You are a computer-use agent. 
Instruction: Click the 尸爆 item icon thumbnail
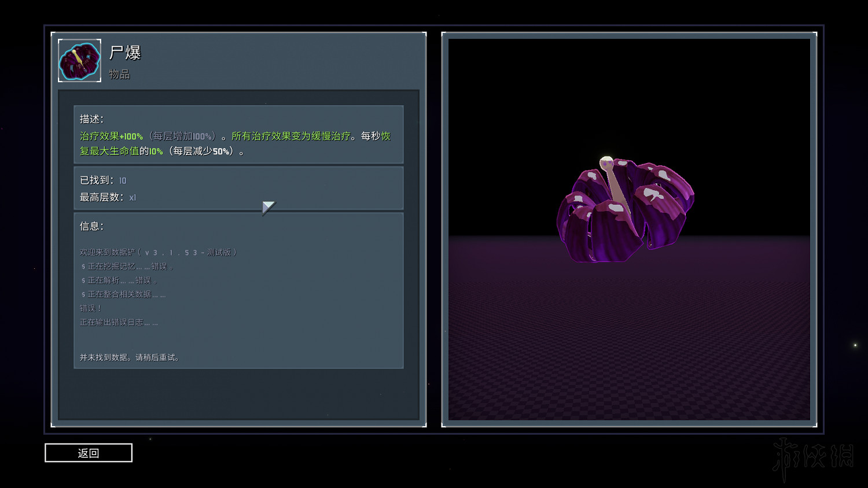(x=79, y=61)
